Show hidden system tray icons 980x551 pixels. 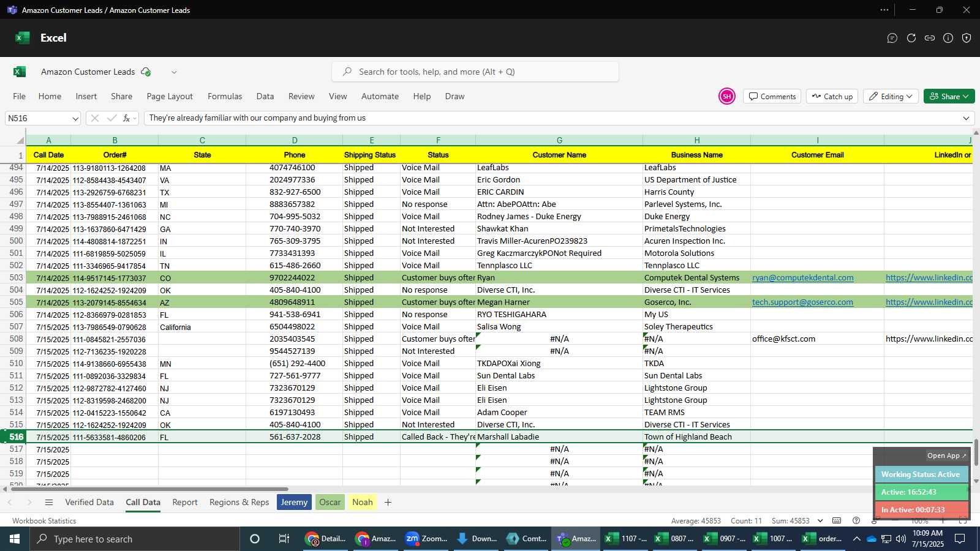(856, 539)
